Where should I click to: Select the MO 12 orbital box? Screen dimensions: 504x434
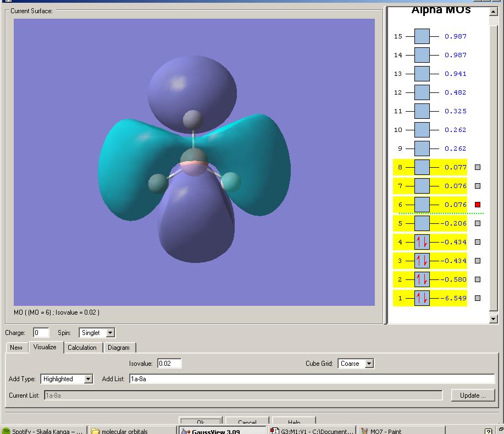click(x=422, y=92)
